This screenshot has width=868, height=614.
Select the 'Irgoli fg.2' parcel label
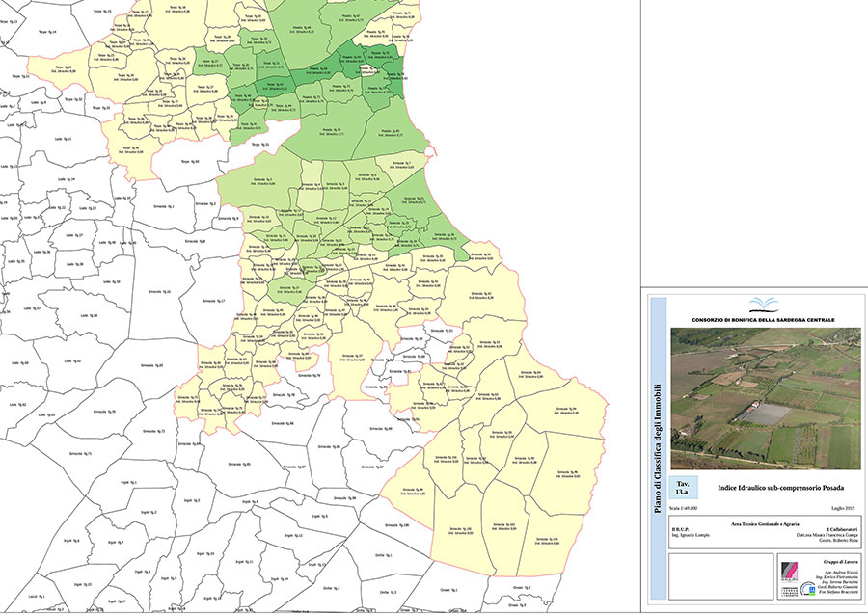pos(149,512)
